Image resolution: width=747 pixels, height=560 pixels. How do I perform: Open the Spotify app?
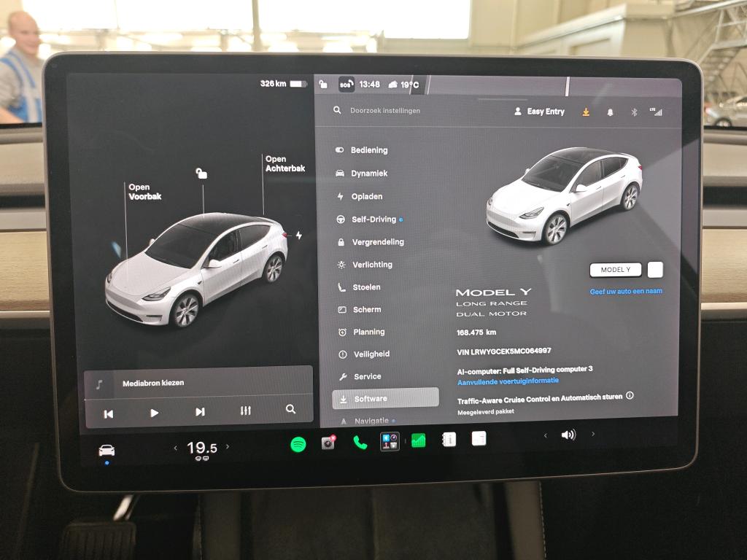pos(298,444)
